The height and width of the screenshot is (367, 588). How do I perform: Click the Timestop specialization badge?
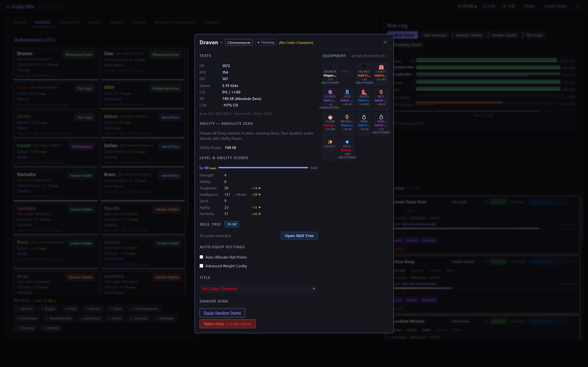[x=266, y=42]
